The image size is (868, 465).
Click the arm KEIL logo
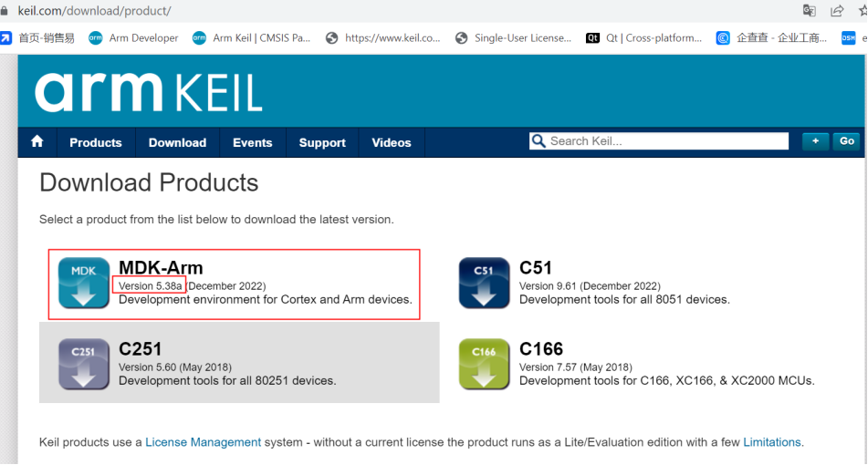(x=149, y=92)
